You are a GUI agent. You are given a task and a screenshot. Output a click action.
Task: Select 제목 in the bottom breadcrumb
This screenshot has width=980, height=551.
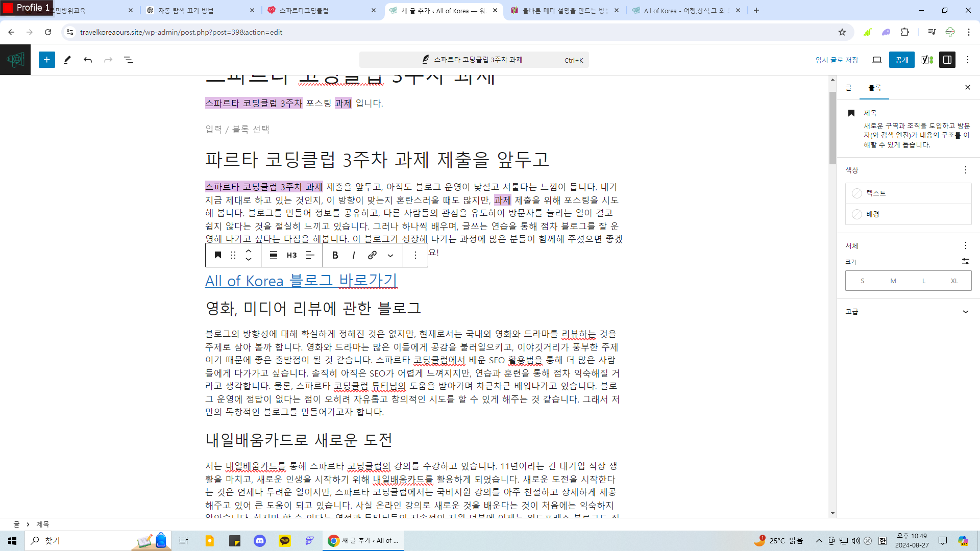coord(43,524)
